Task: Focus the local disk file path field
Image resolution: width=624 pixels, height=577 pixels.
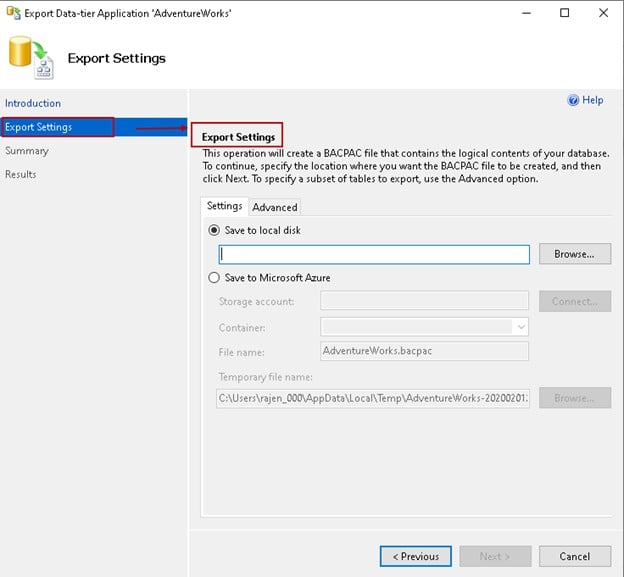Action: coord(373,254)
